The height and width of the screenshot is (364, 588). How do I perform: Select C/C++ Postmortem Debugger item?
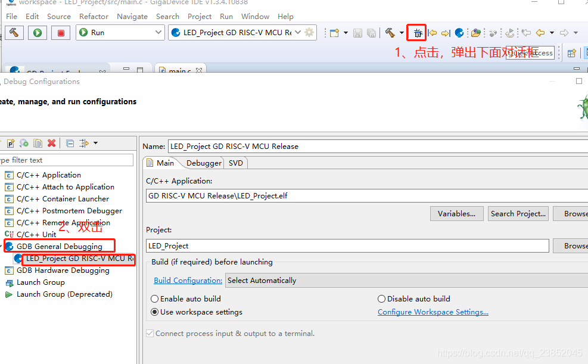coord(69,211)
